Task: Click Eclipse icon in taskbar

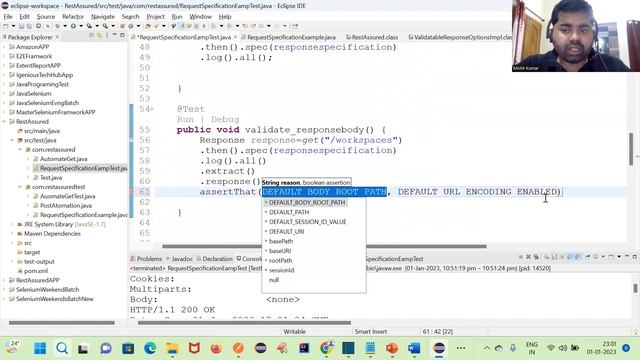Action: click(x=439, y=348)
